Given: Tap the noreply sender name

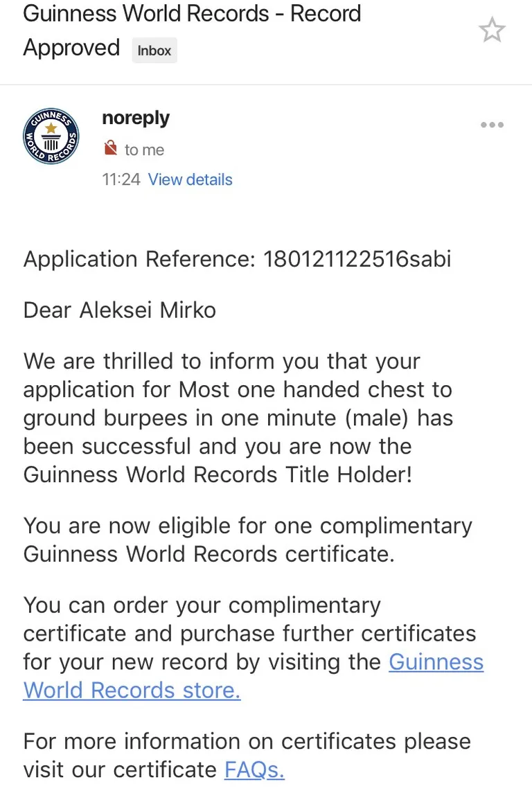Looking at the screenshot, I should (136, 118).
